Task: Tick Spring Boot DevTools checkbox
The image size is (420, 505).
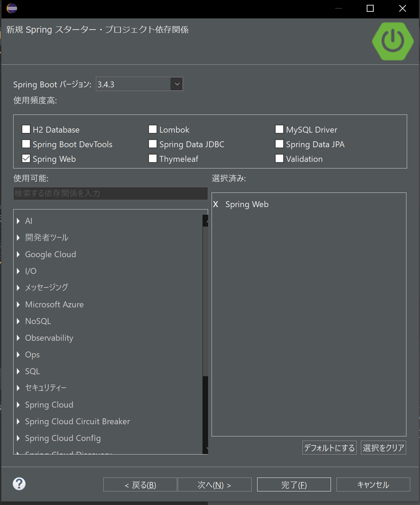Action: point(26,144)
